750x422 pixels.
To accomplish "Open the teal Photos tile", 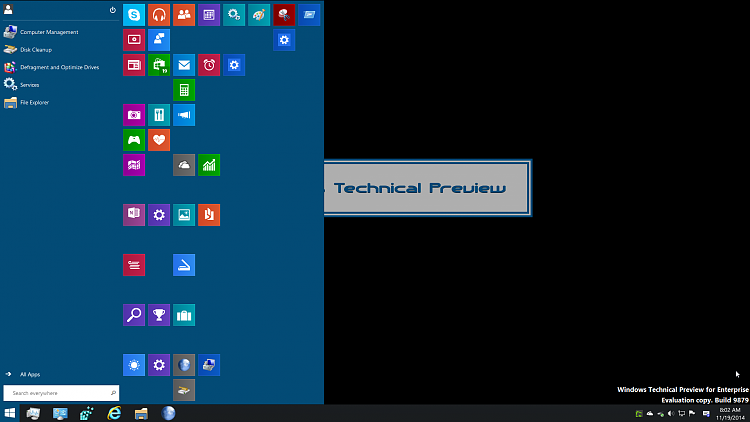I will 184,215.
